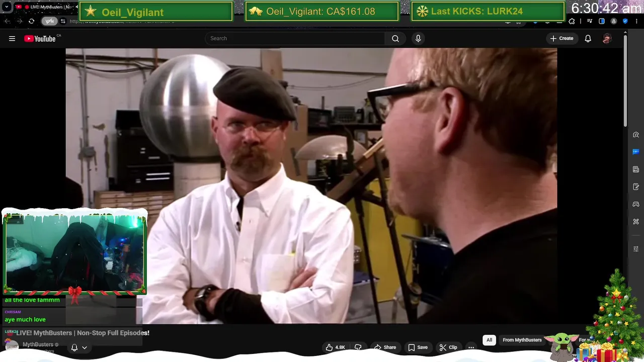This screenshot has height=362, width=644.
Task: Open the notes edit sidebar icon
Action: [636, 187]
